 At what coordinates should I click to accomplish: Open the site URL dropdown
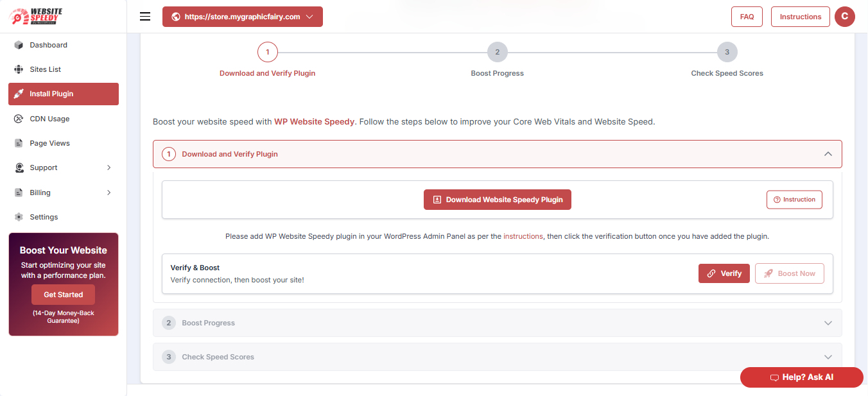pyautogui.click(x=243, y=17)
